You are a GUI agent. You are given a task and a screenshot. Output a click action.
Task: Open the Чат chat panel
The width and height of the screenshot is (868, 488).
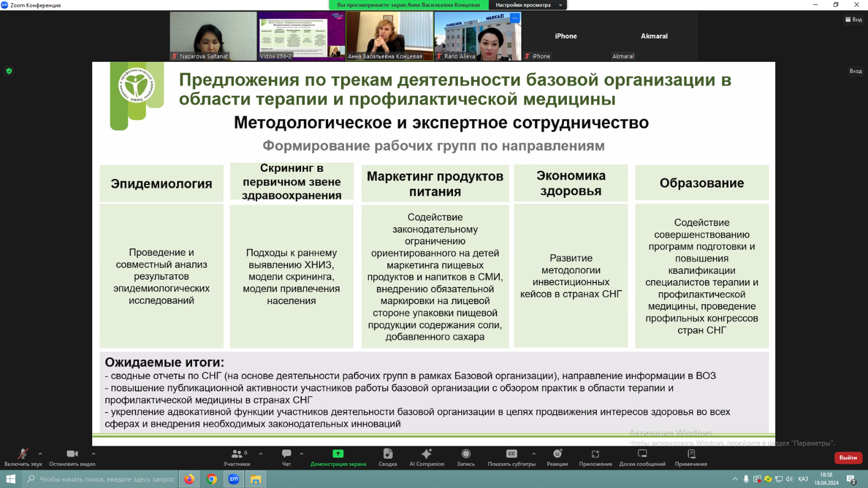(286, 457)
